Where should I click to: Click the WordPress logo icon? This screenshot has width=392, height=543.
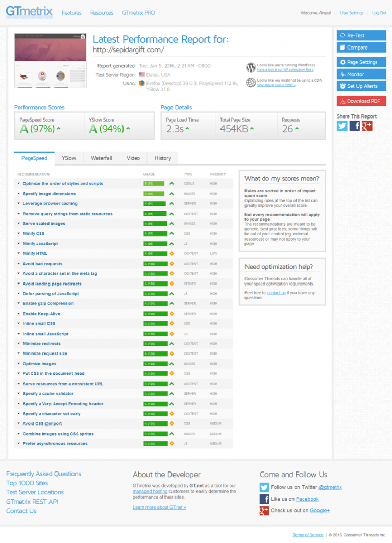(251, 67)
